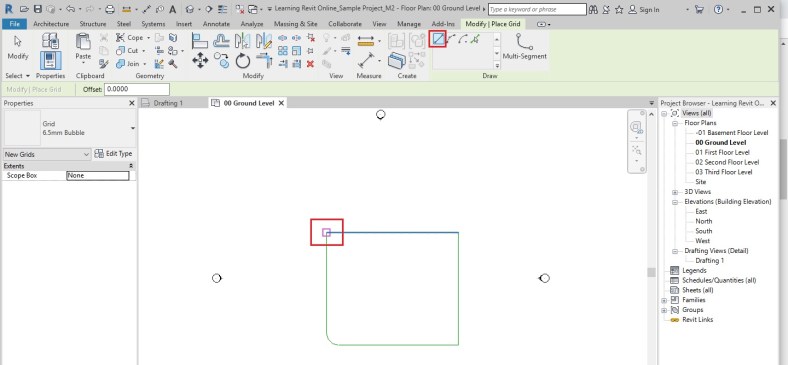Screen dimensions: 788x365
Task: Open the File menu
Action: (15, 24)
